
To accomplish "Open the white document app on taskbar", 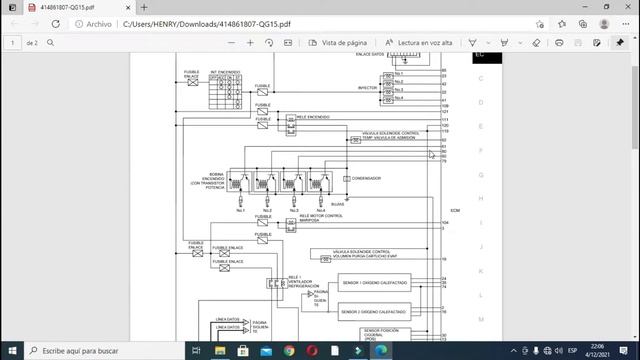I will click(x=335, y=351).
